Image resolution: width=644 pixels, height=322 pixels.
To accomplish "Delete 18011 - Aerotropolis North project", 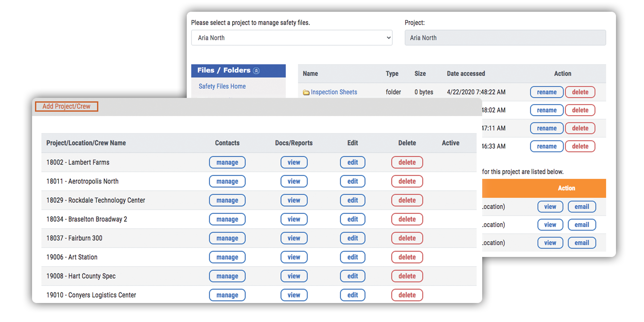I will click(407, 181).
